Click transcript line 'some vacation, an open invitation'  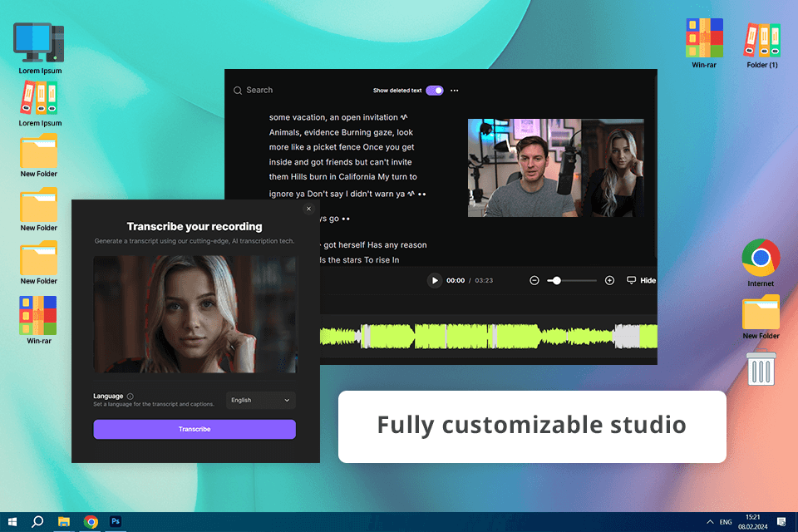pyautogui.click(x=333, y=117)
